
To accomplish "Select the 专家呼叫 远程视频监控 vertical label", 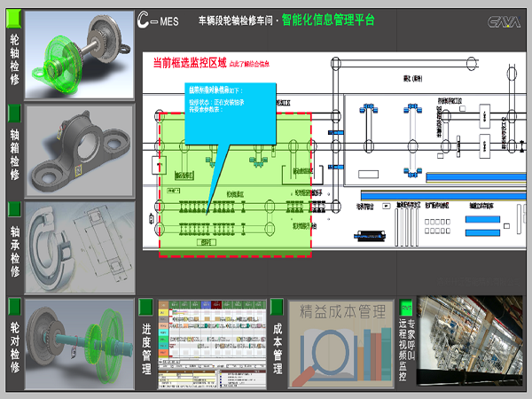I will click(406, 349).
